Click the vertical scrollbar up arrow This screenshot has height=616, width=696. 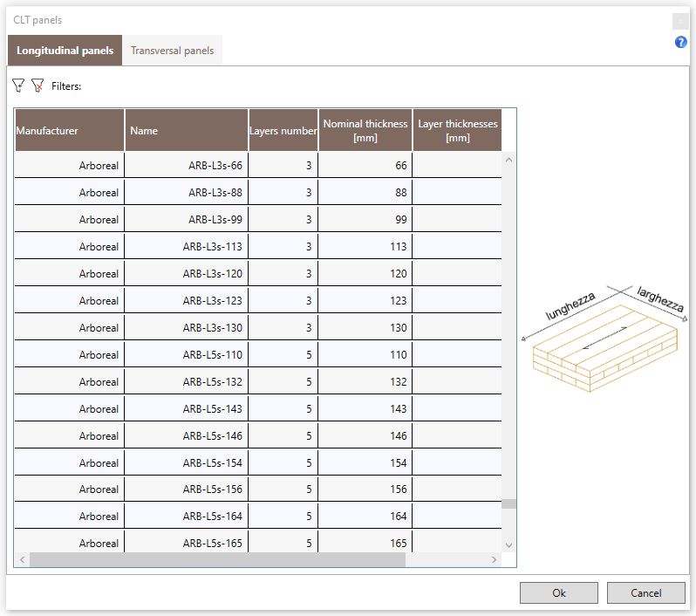click(x=508, y=160)
